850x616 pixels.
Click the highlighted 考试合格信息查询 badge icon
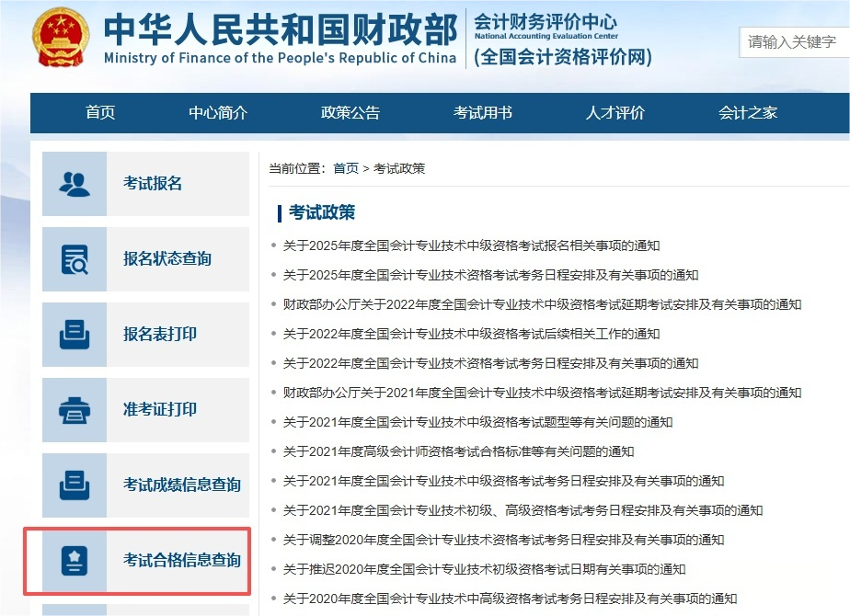click(x=74, y=560)
